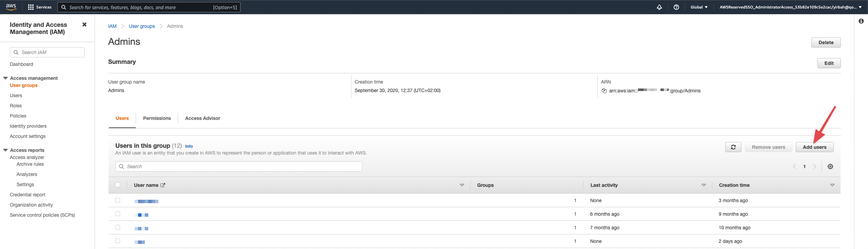The image size is (868, 249).
Task: Open Organization activity in the sidebar
Action: (x=31, y=205)
